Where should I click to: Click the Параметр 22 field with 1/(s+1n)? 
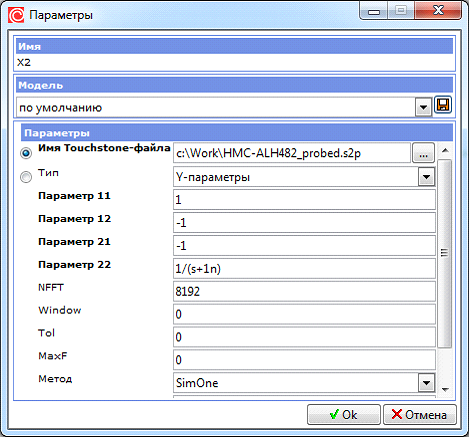[x=304, y=269]
